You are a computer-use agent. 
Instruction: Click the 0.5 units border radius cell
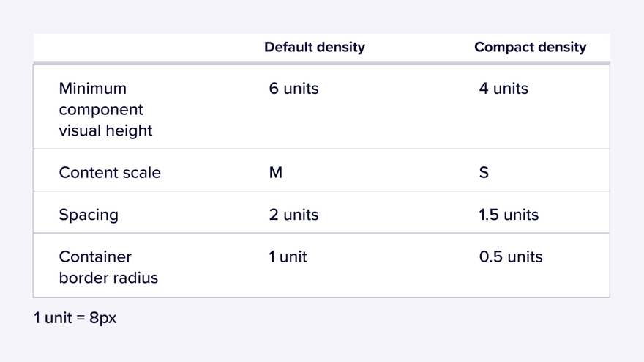511,256
